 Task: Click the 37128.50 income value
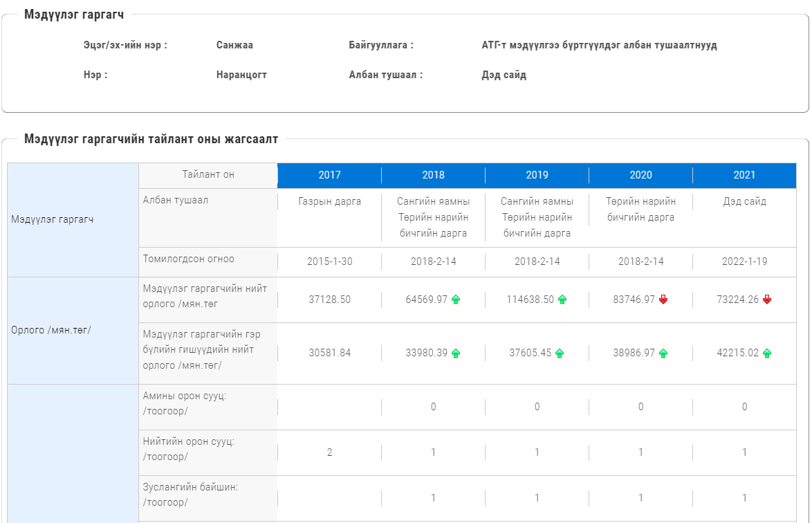pos(329,300)
